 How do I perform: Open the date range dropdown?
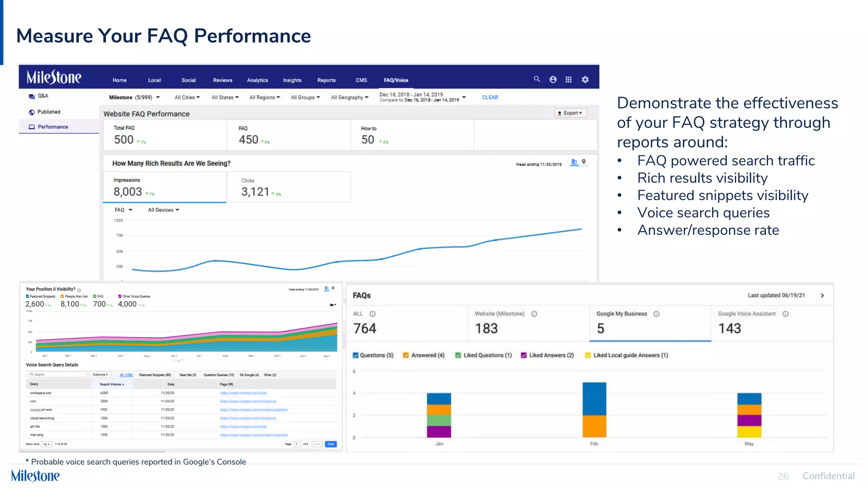point(464,97)
